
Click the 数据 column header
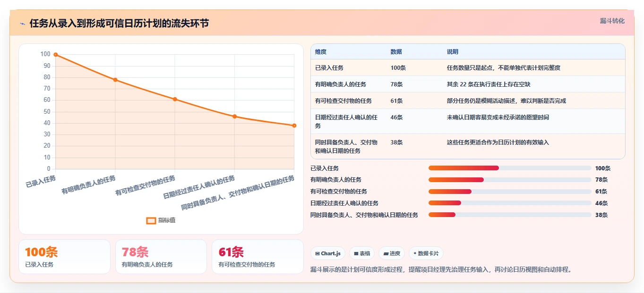[396, 52]
